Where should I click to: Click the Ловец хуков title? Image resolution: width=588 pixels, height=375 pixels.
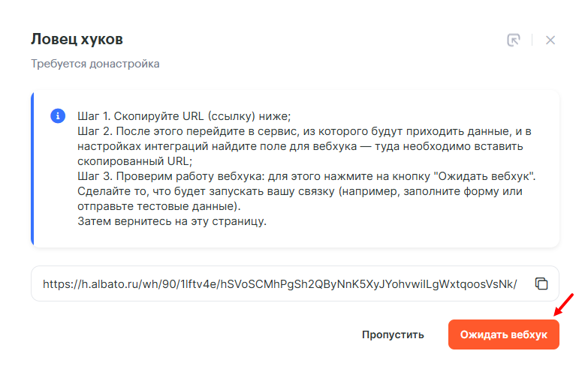point(77,39)
